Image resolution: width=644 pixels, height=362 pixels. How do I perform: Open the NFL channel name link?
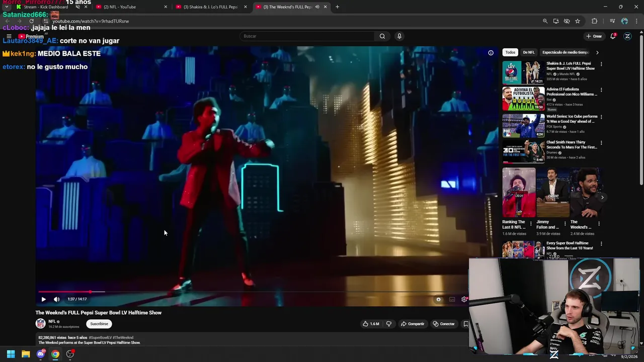point(52,321)
